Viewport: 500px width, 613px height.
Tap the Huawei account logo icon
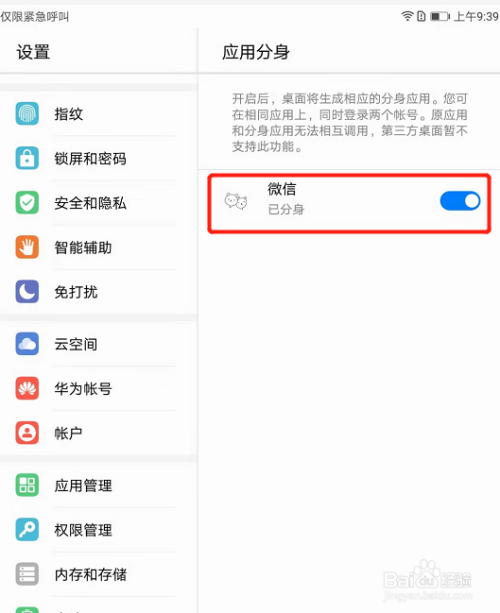(27, 388)
